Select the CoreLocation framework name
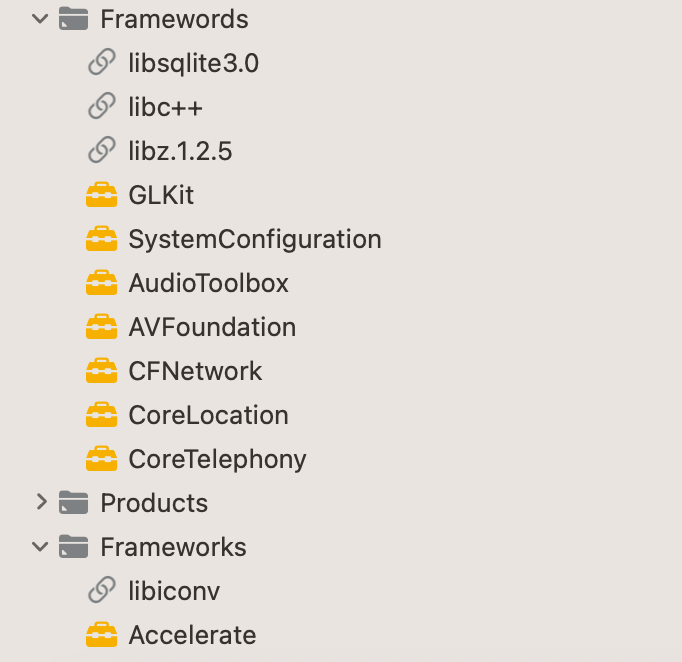682x662 pixels. [208, 415]
